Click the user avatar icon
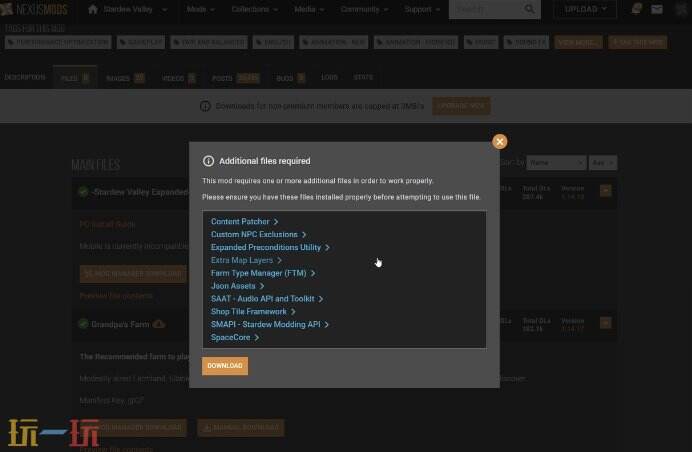Viewport: 692px width, 452px height. click(680, 10)
